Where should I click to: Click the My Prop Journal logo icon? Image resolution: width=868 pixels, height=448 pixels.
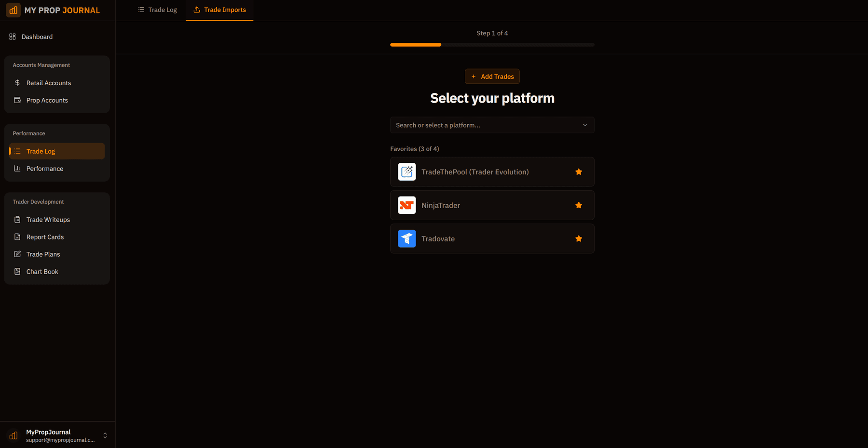coord(14,10)
